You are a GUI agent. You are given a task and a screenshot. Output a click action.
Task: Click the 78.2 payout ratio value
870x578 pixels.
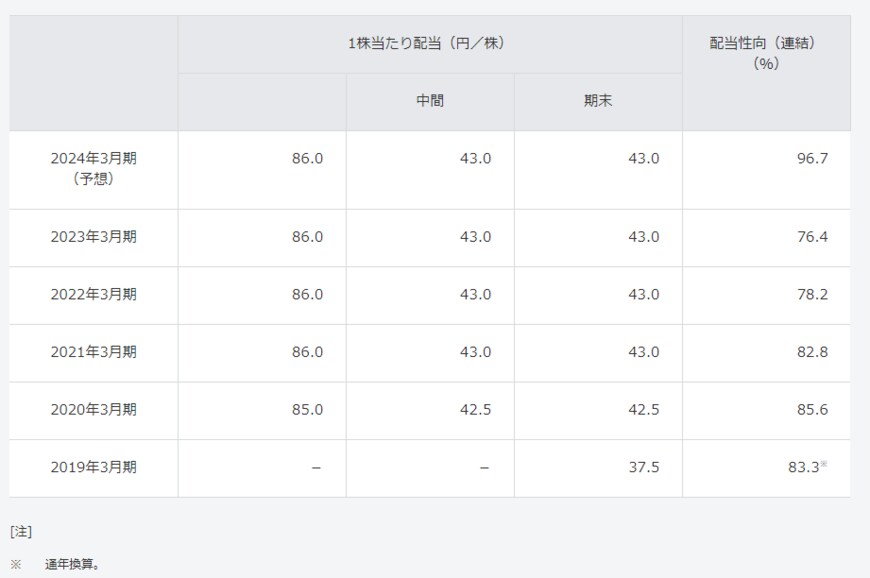click(811, 294)
